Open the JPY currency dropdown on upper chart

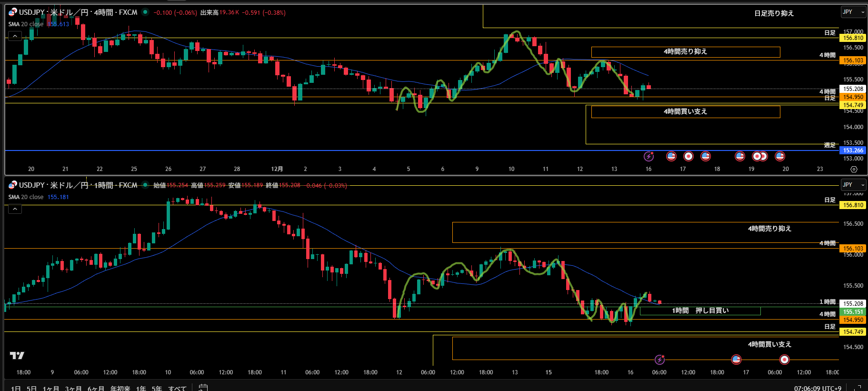(x=853, y=12)
